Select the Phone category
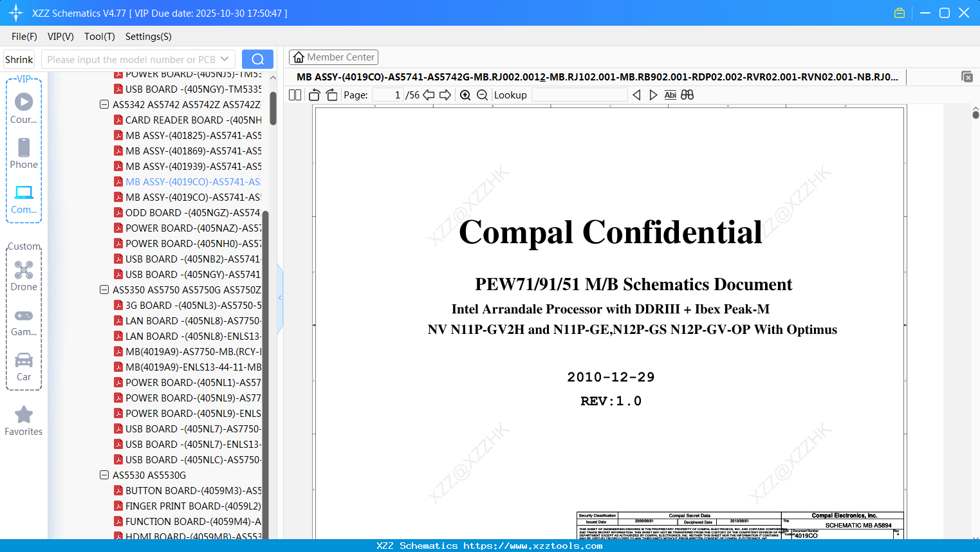Viewport: 980px width, 552px height. (24, 154)
